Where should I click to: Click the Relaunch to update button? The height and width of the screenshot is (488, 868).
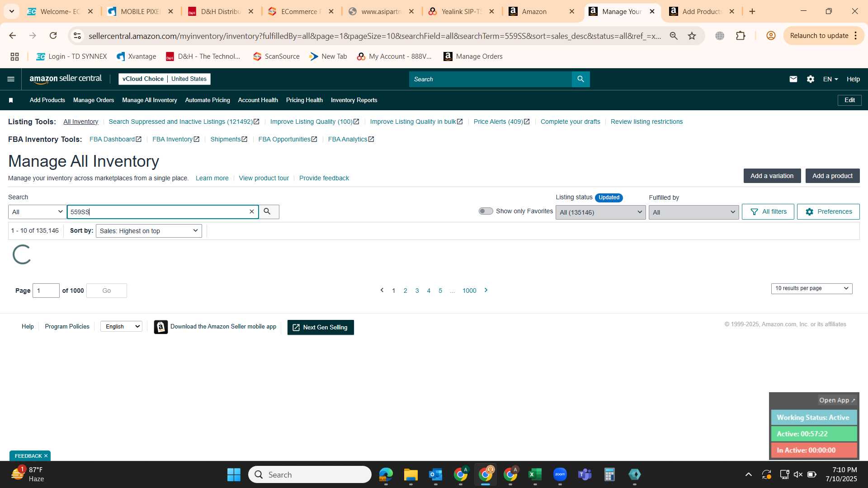click(x=823, y=36)
